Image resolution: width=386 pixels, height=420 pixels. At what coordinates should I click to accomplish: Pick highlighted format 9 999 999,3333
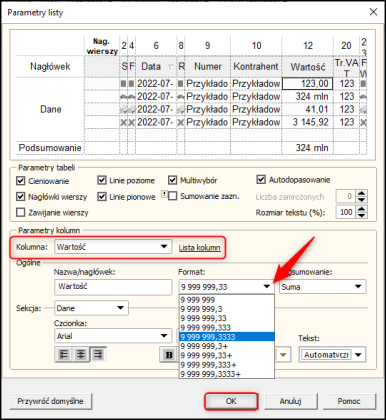pos(227,337)
